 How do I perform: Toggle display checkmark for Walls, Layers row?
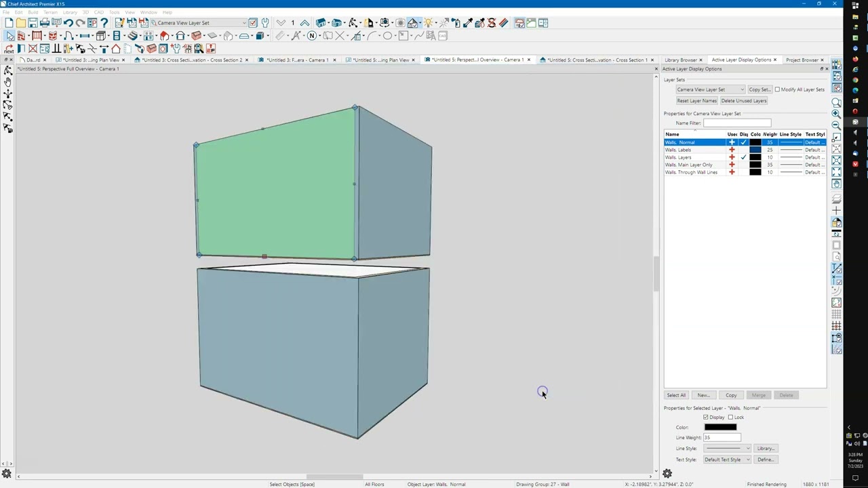point(744,157)
